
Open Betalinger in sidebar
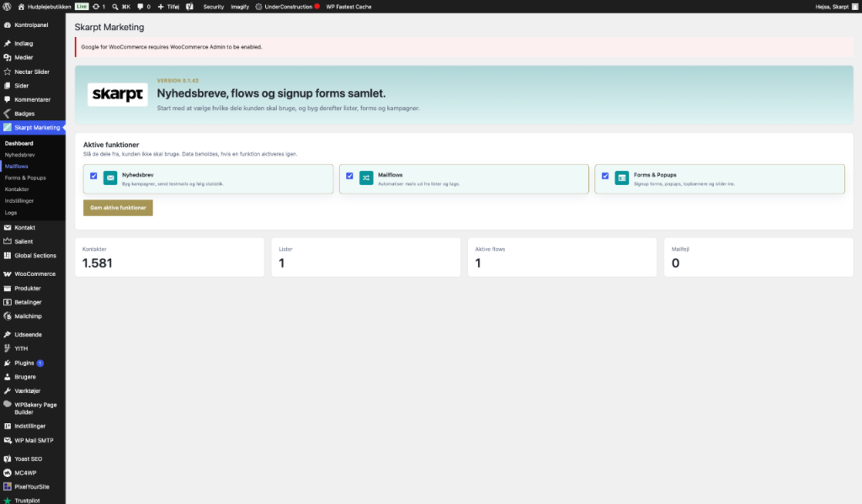click(33, 302)
